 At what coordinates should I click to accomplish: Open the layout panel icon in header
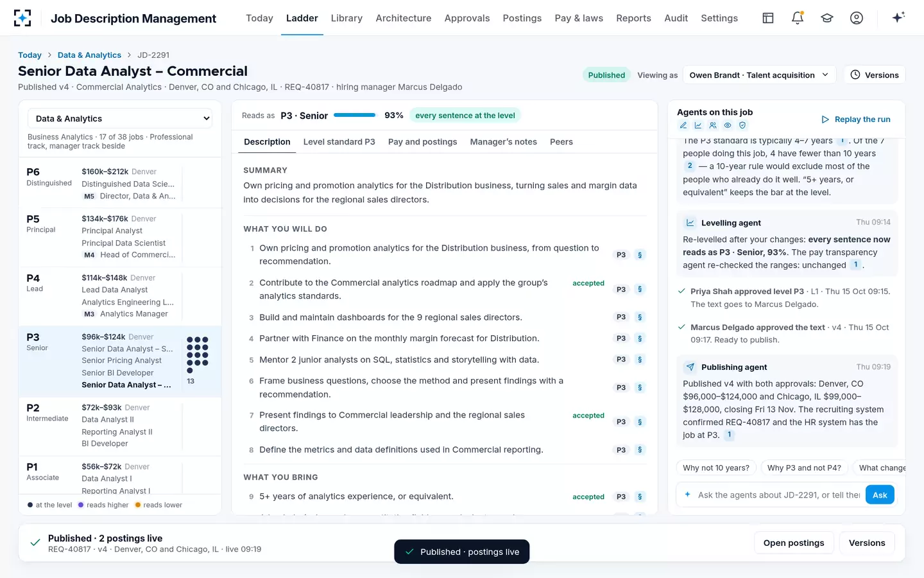click(x=768, y=18)
